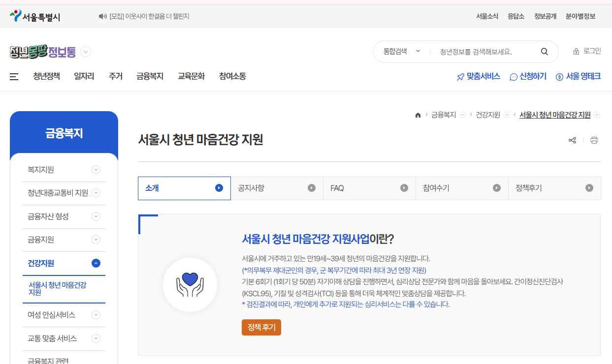Image resolution: width=612 pixels, height=364 pixels.
Task: Click the 소개 tab arrow icon
Action: [x=219, y=188]
